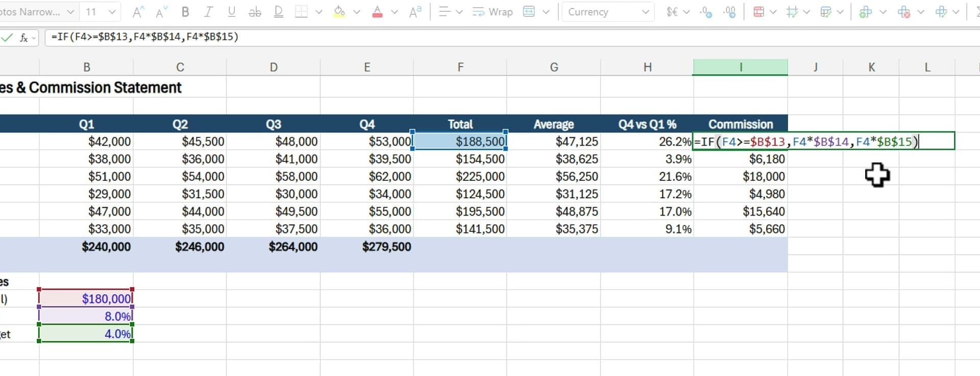Apply the yellow fill color

click(x=339, y=12)
